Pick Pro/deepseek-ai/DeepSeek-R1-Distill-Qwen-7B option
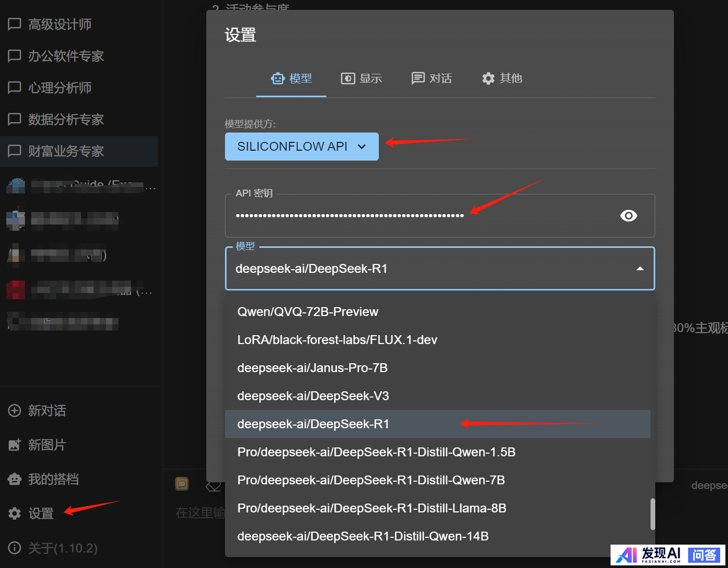 pyautogui.click(x=438, y=480)
